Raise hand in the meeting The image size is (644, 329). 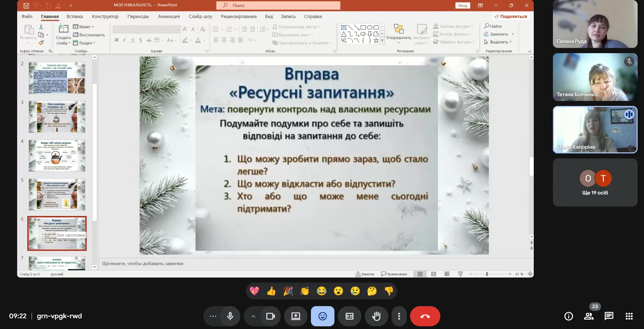pyautogui.click(x=376, y=316)
